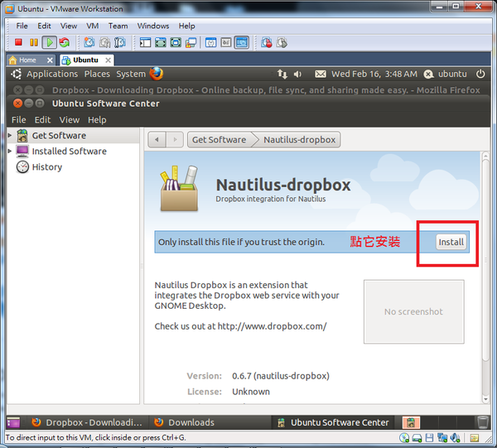
Task: Open the ubuntu user session menu
Action: tap(446, 74)
